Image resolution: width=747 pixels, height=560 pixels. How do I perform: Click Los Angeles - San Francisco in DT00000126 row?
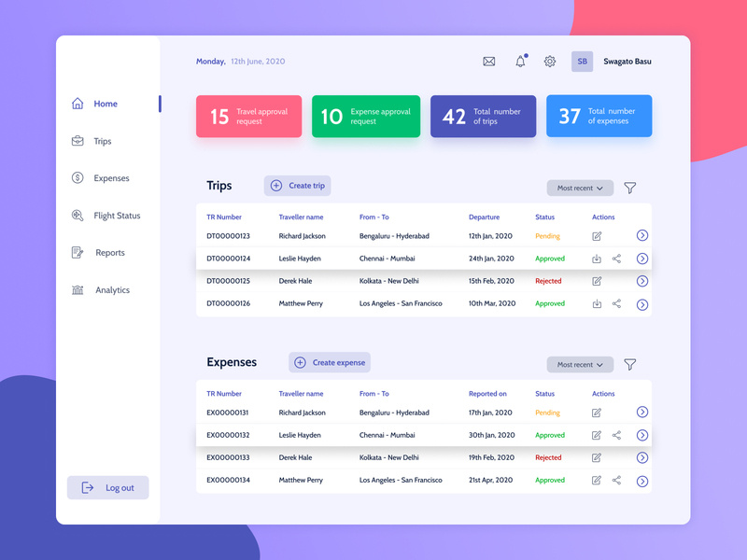click(401, 304)
